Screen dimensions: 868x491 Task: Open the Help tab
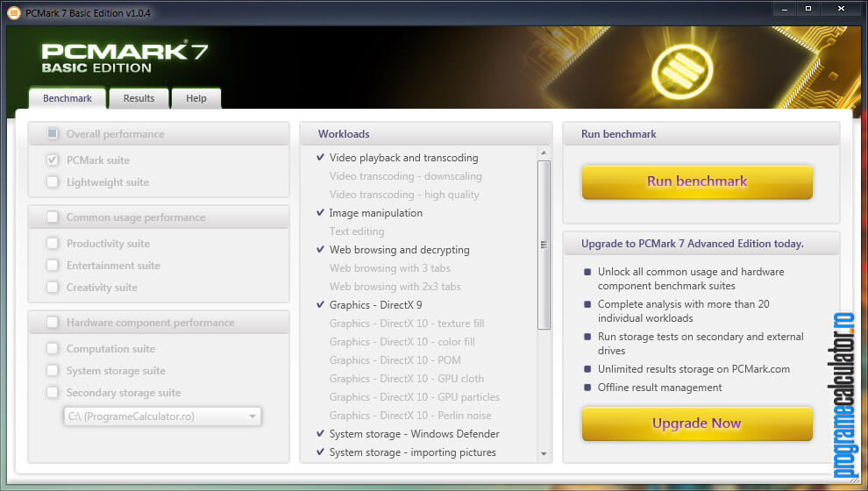(196, 98)
